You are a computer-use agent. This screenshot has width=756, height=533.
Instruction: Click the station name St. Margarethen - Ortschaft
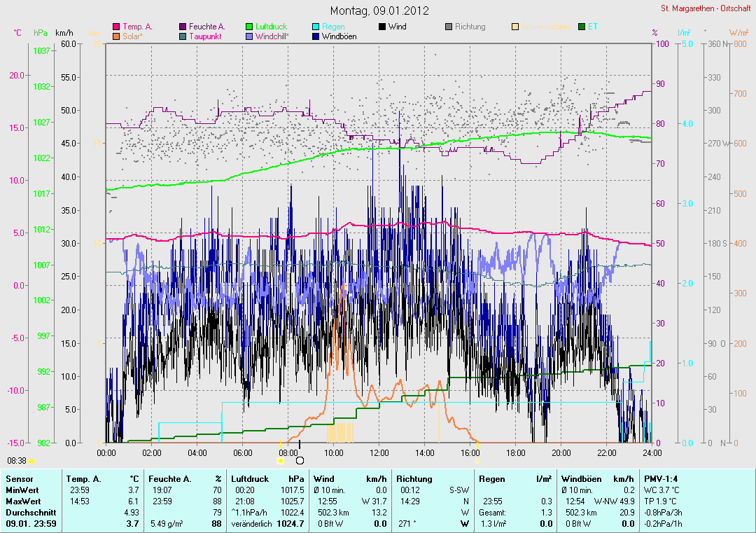pyautogui.click(x=706, y=8)
